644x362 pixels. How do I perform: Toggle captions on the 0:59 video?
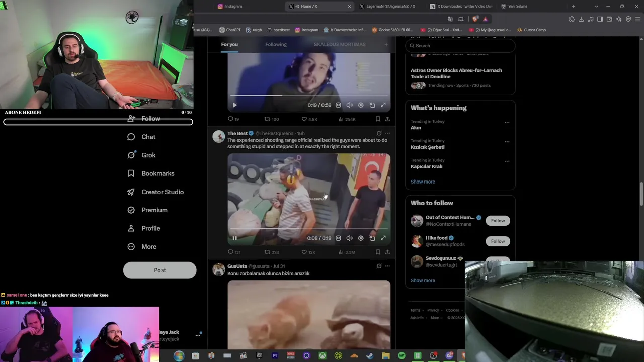coord(338,105)
